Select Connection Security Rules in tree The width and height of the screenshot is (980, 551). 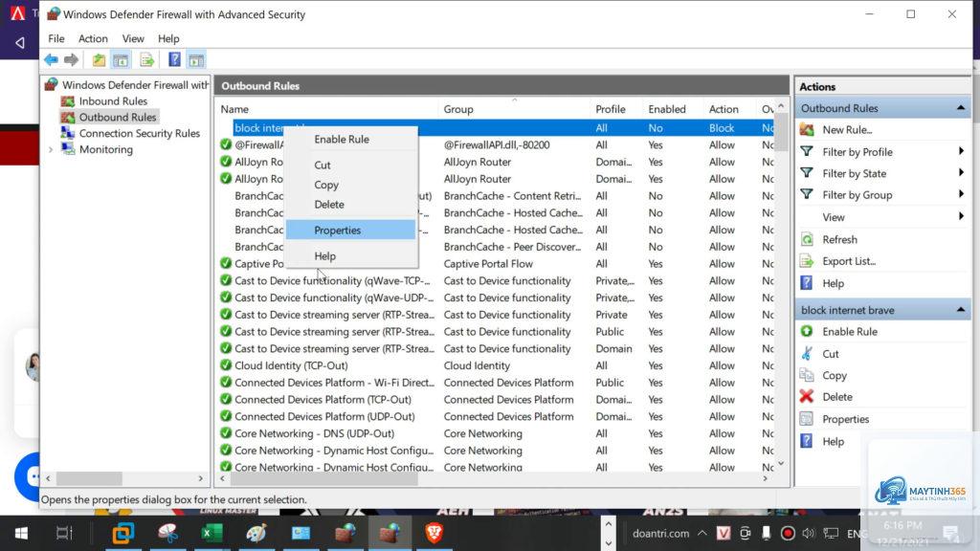(x=139, y=134)
